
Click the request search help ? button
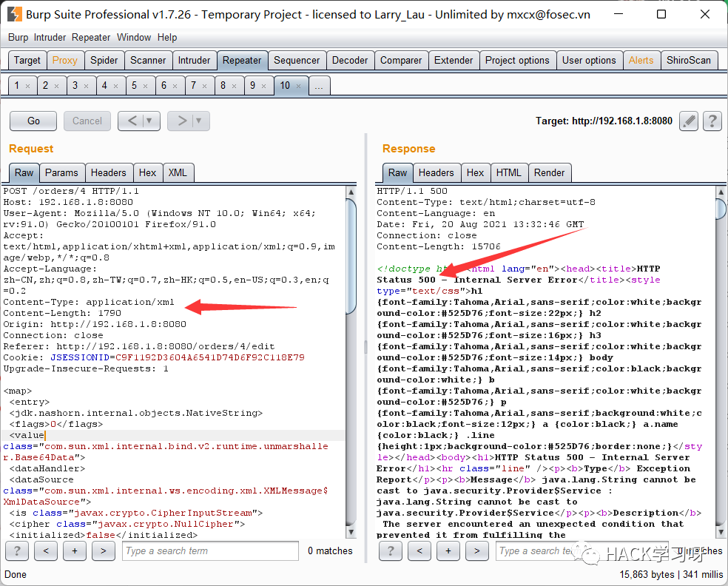tap(17, 550)
